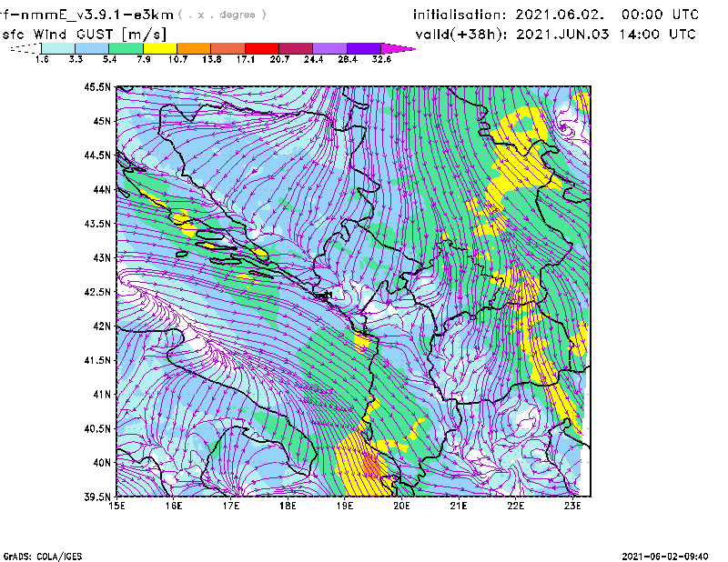The image size is (728, 562).
Task: Click the crimson 20.7–24.4 legend swatch
Action: click(x=296, y=48)
